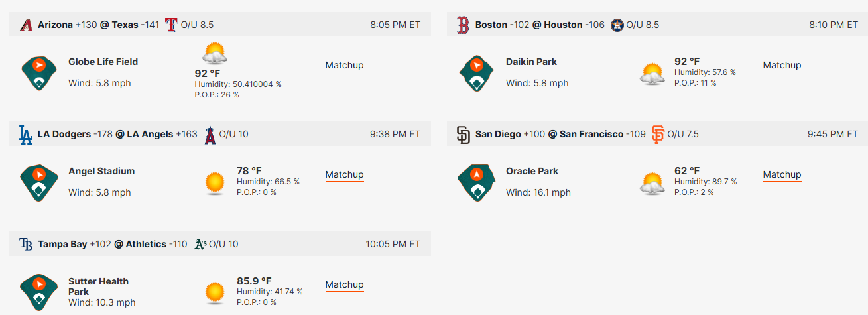Click the Tampa Bay Rays logo
The width and height of the screenshot is (868, 315).
26,245
